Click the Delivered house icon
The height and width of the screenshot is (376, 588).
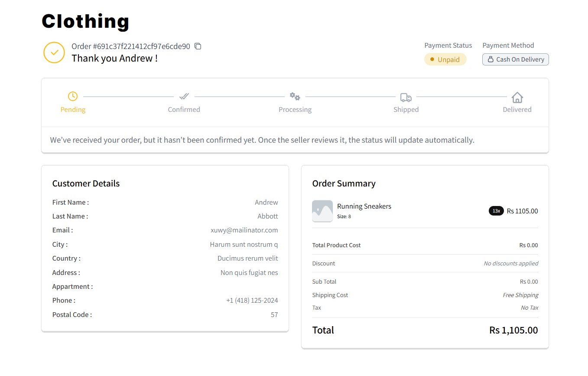click(x=517, y=97)
